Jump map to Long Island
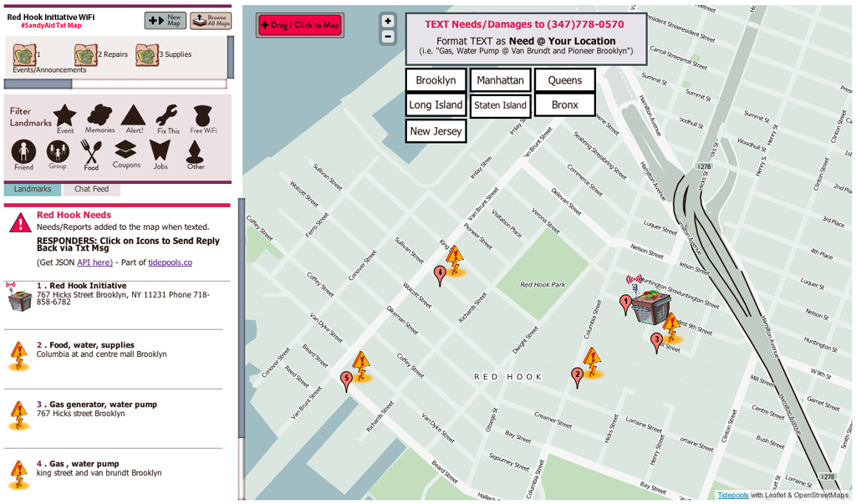The image size is (856, 504). coord(436,104)
